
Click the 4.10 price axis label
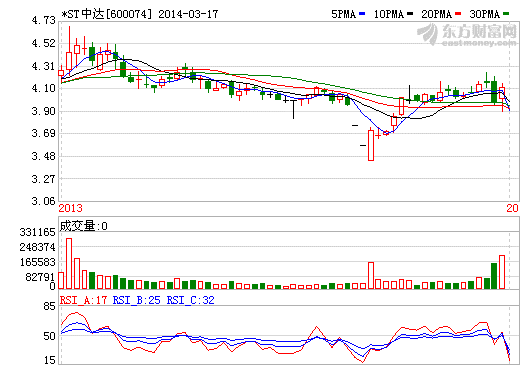pyautogui.click(x=43, y=88)
